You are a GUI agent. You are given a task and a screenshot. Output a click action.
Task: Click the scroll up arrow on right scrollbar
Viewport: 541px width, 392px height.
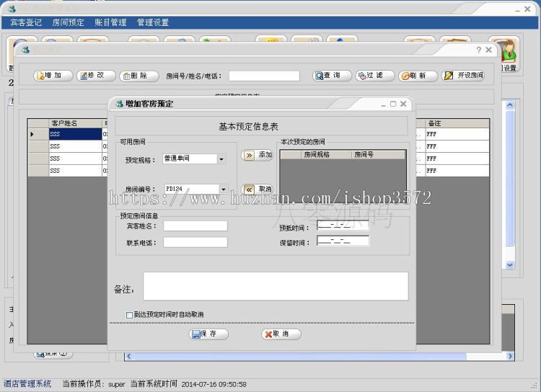pos(510,104)
